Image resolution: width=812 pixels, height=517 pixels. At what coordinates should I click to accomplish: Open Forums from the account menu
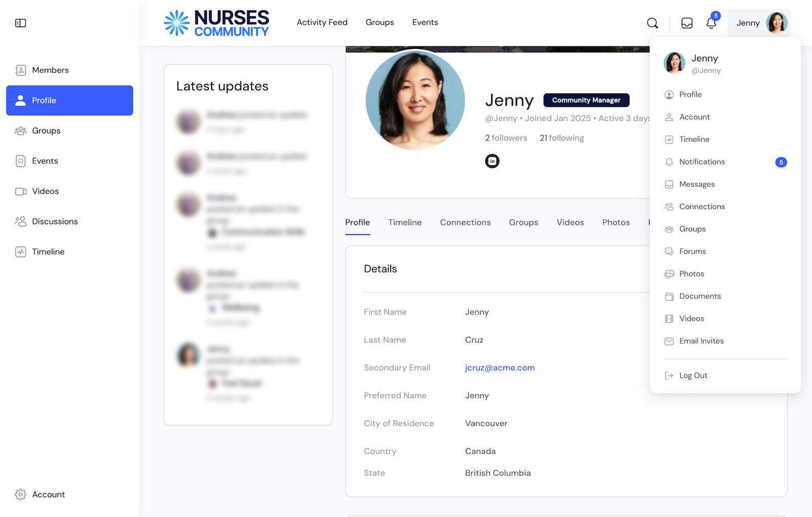tap(692, 251)
